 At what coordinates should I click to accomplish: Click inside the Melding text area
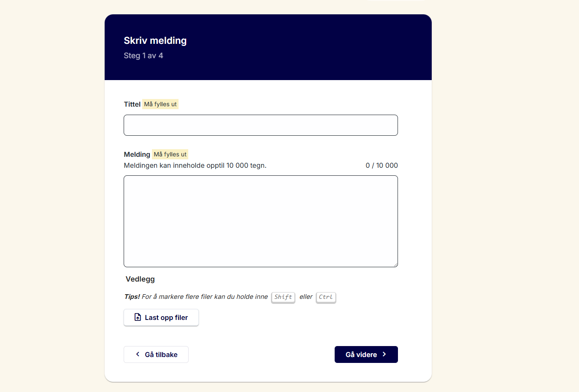click(x=260, y=221)
